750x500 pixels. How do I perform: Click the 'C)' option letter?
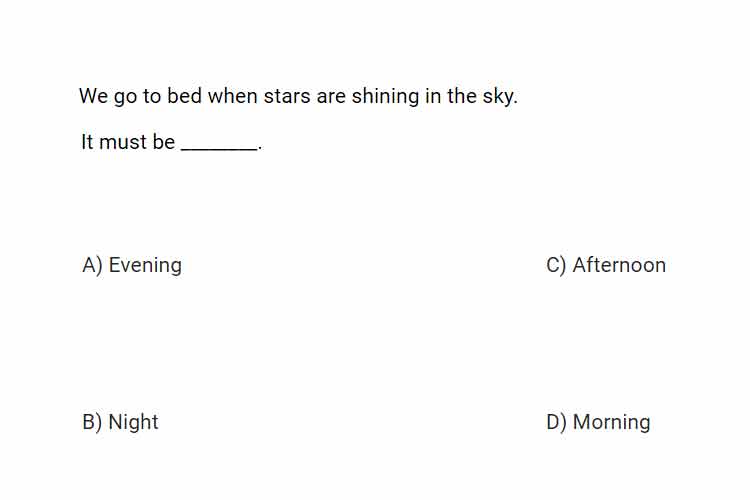point(556,266)
